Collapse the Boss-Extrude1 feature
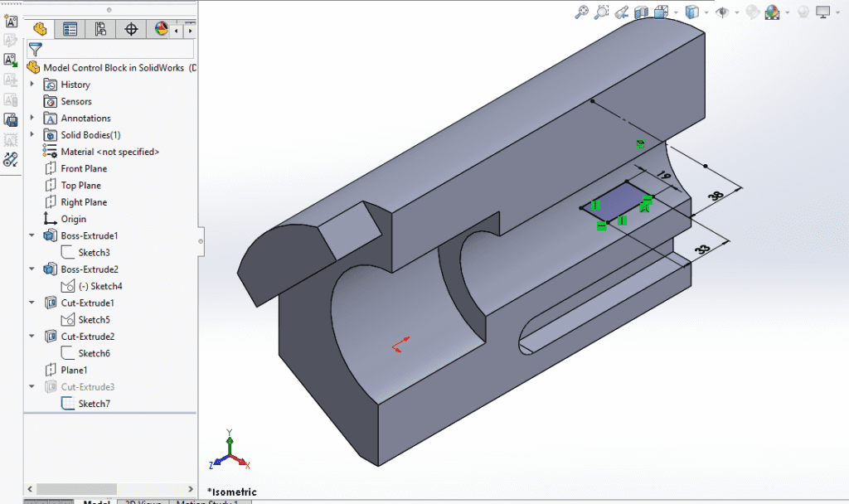Screen dimensions: 849x504 click(32, 235)
